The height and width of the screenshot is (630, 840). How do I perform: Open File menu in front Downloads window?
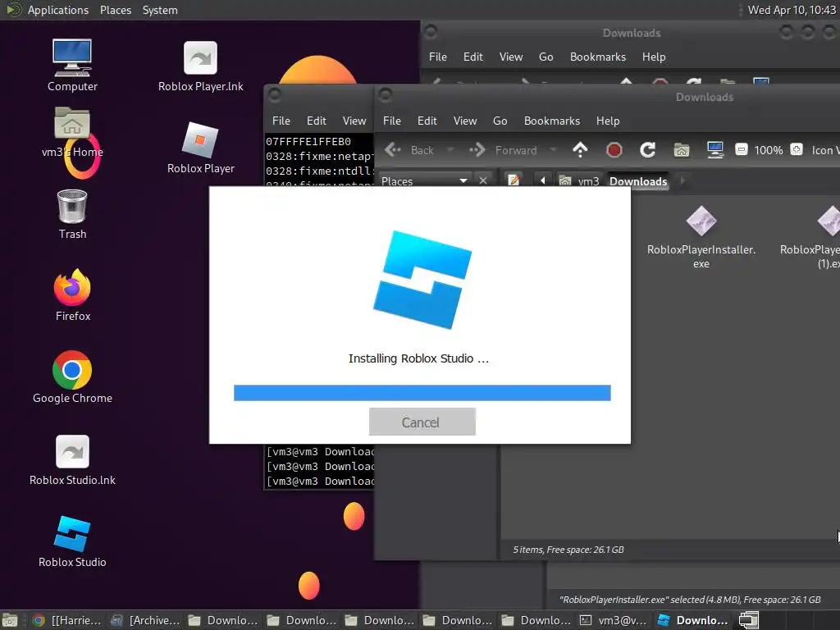(x=391, y=121)
